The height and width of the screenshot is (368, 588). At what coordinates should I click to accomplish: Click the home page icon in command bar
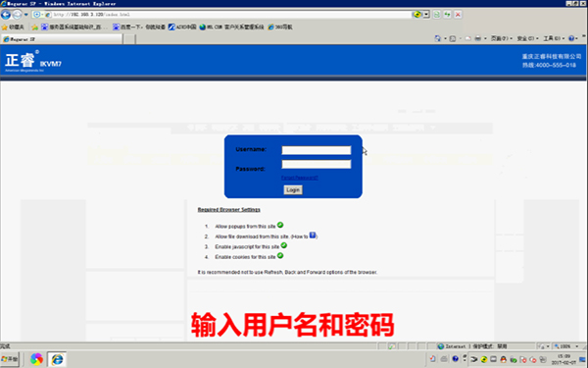(x=438, y=38)
